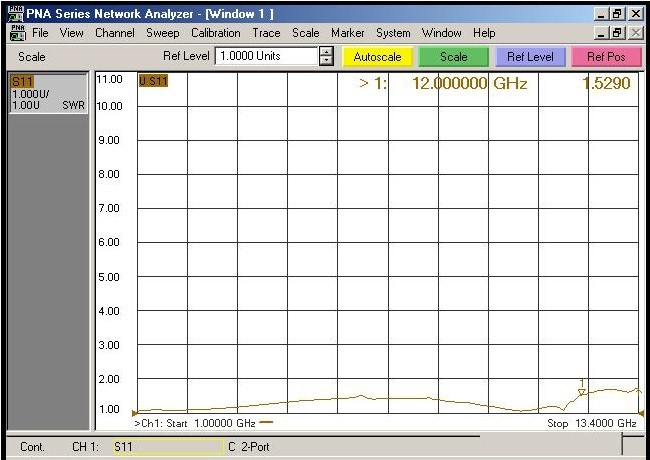Click the Cont. status bar entry
Viewport: 650px width, 460px height.
tap(32, 447)
